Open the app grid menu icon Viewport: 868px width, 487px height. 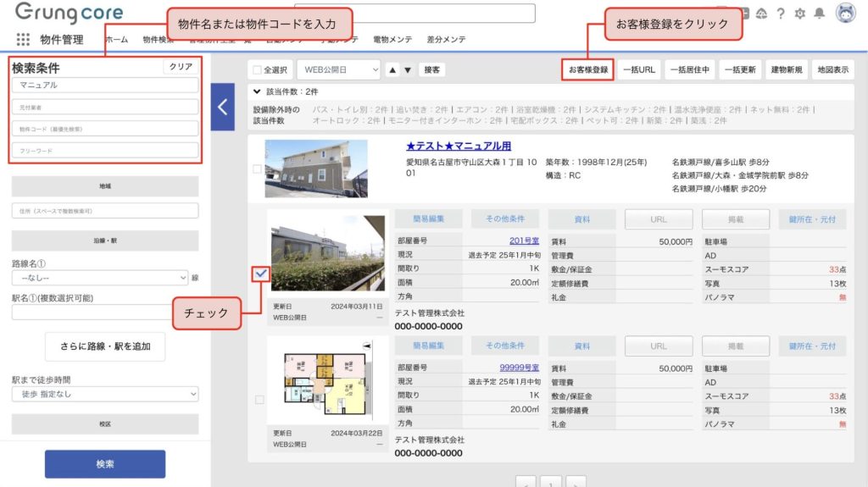click(x=23, y=40)
